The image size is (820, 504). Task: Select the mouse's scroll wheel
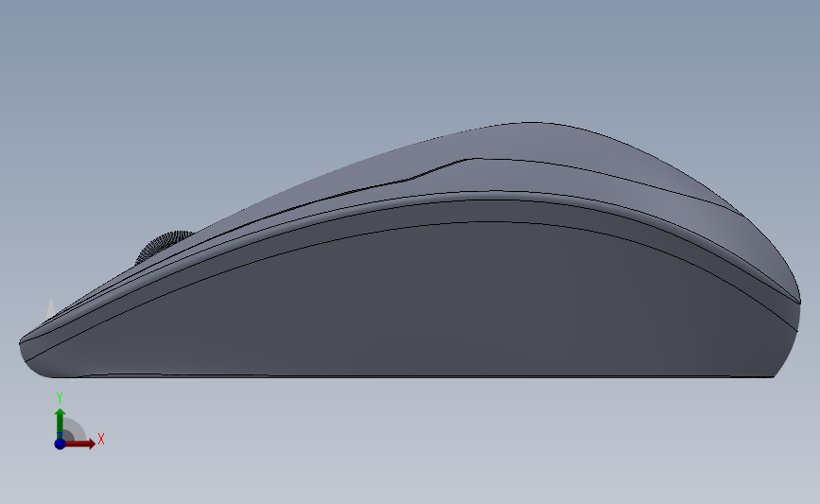pos(160,245)
